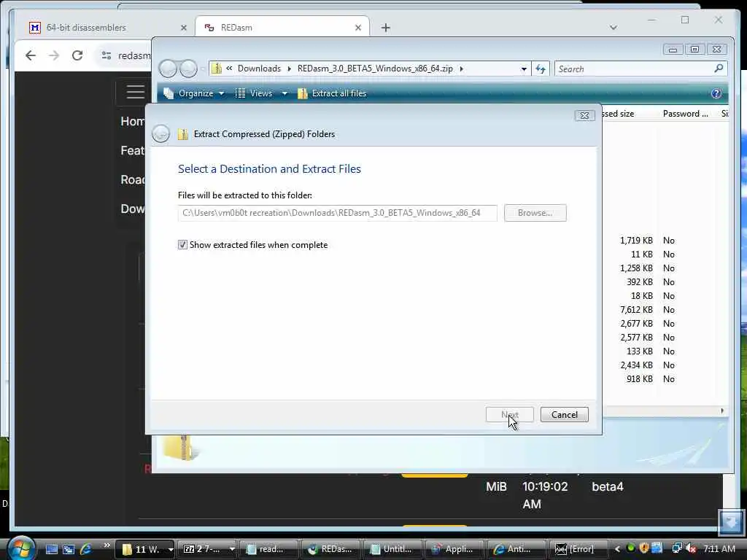Switch to the 'Untitl...' Notepad taskbar button
Image resolution: width=747 pixels, height=560 pixels.
pyautogui.click(x=392, y=549)
